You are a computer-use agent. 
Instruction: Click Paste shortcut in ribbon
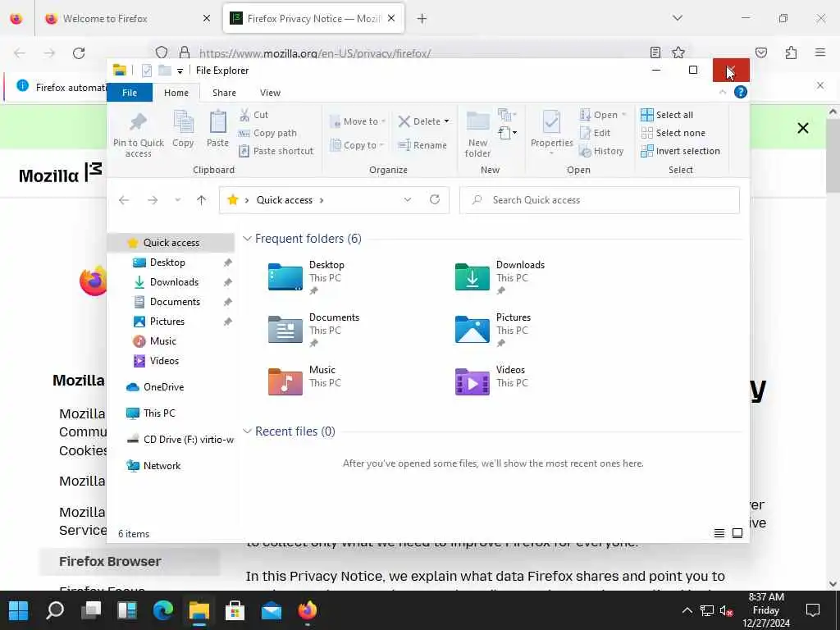click(x=276, y=151)
